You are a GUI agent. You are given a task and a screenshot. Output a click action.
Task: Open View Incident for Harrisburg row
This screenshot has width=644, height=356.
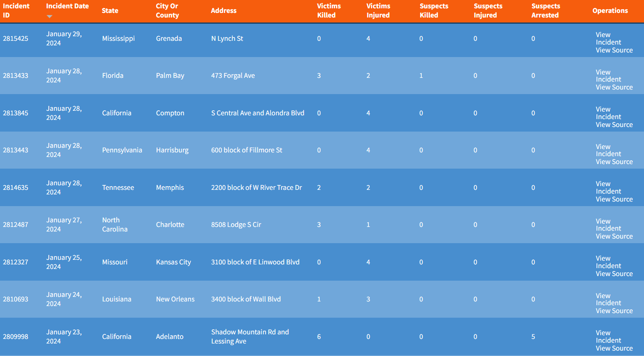click(608, 150)
